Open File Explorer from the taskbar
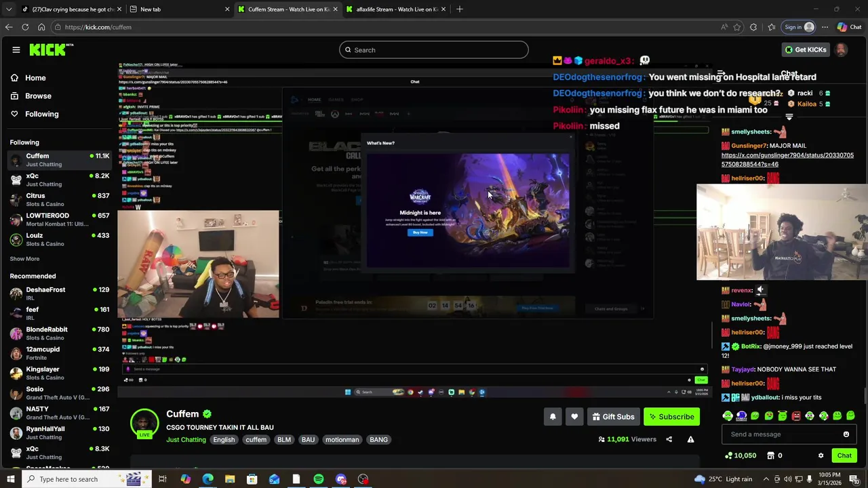868x488 pixels. [x=230, y=479]
